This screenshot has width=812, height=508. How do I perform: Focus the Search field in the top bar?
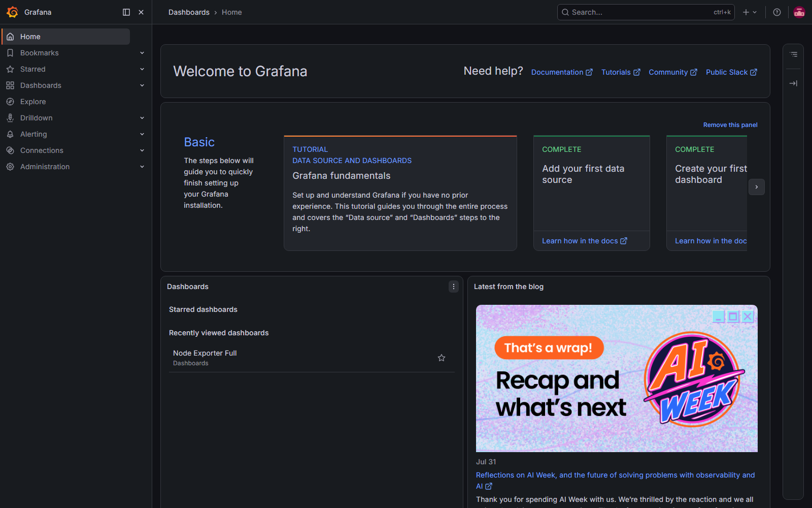coord(646,12)
